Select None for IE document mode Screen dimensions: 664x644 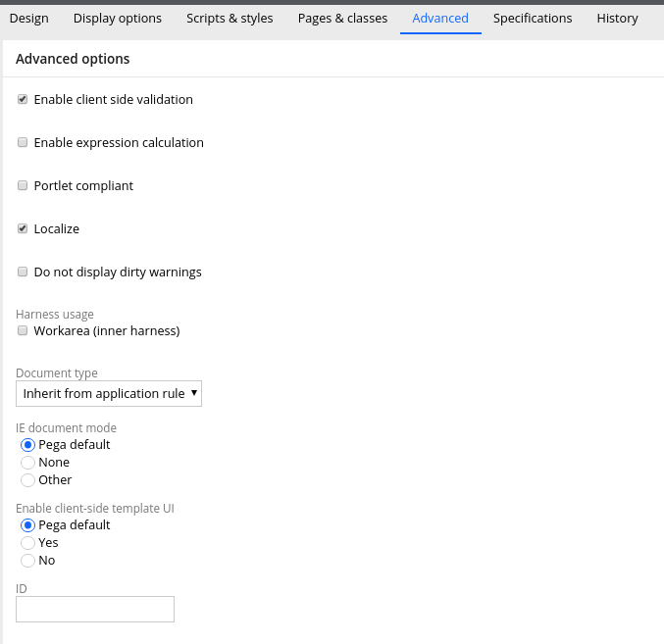(27, 463)
